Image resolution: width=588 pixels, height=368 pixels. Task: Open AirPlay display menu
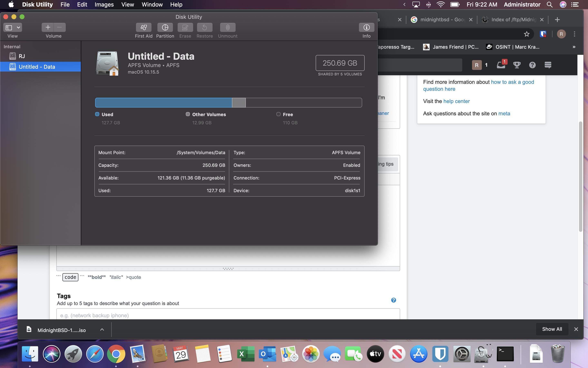[416, 5]
